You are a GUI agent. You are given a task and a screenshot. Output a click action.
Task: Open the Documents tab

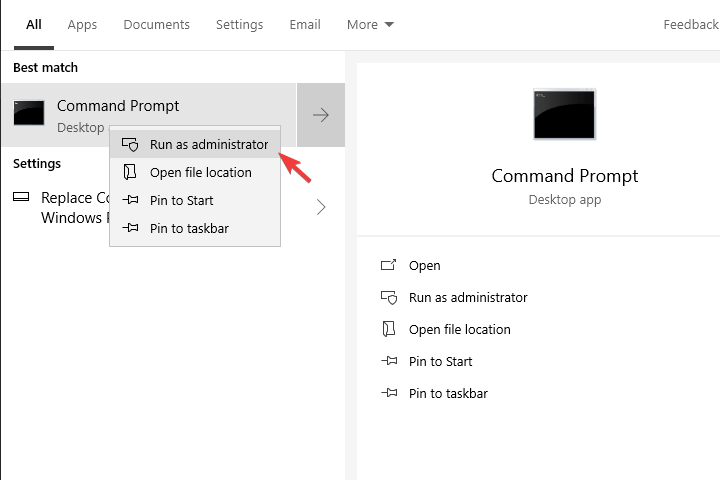click(x=156, y=24)
